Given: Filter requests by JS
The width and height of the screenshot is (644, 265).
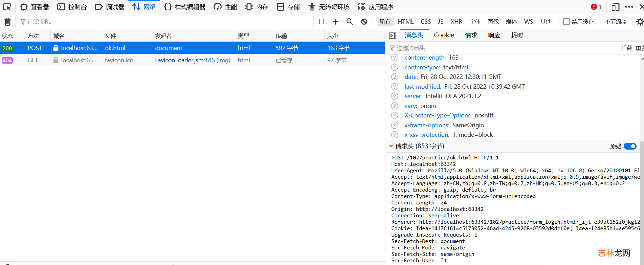Looking at the screenshot, I should tap(441, 22).
